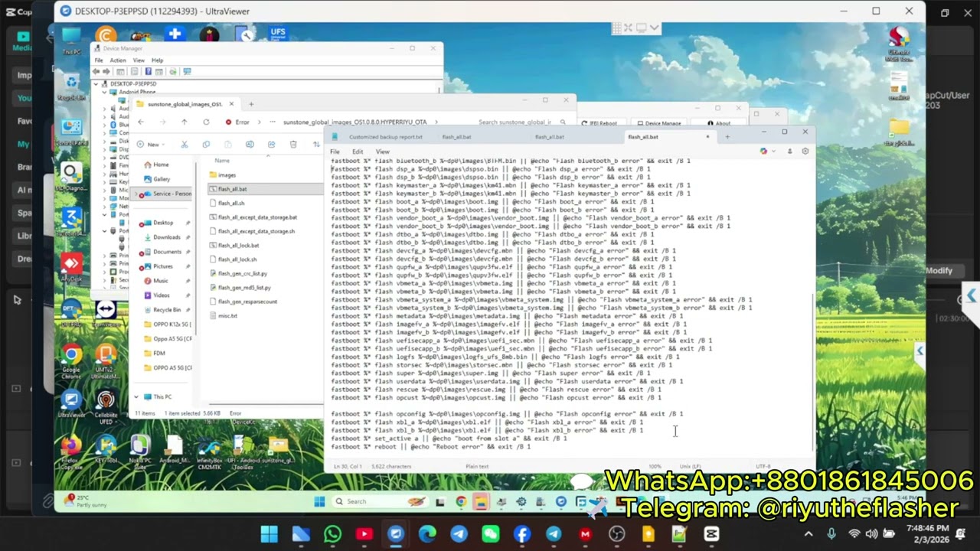Open Notepad settings gear
980x551 pixels.
coord(805,152)
